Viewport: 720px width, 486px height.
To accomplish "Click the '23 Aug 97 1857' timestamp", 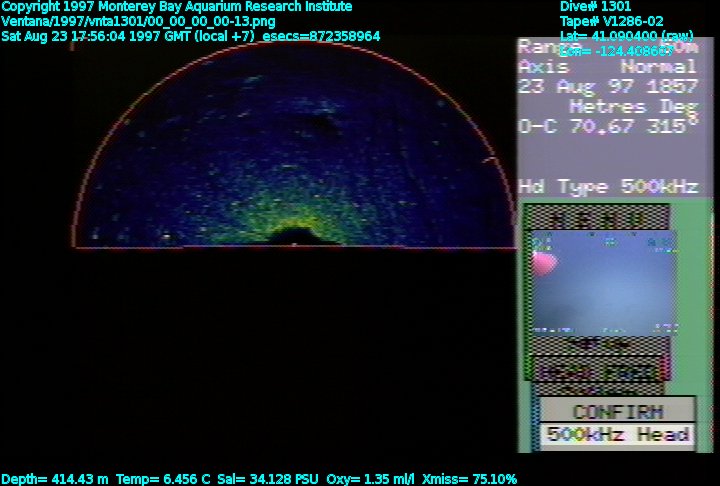I will tap(608, 86).
